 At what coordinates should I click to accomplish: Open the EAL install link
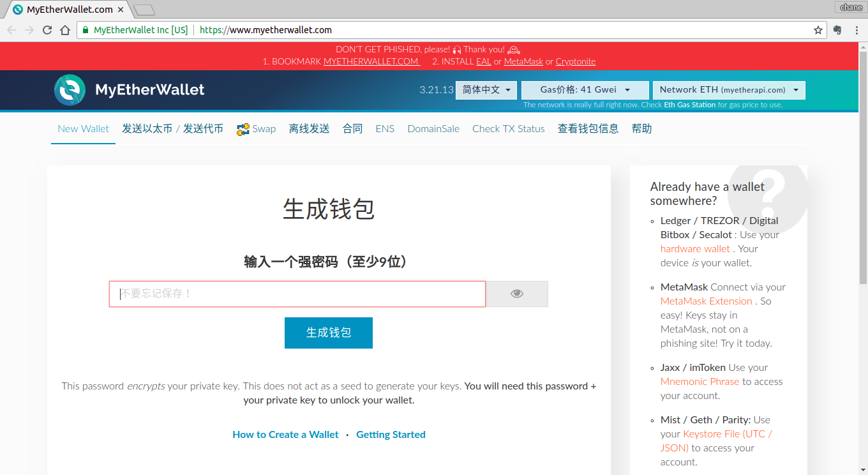(x=484, y=62)
